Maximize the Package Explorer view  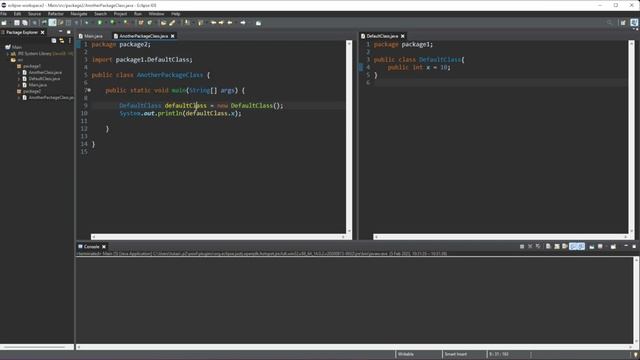click(69, 32)
